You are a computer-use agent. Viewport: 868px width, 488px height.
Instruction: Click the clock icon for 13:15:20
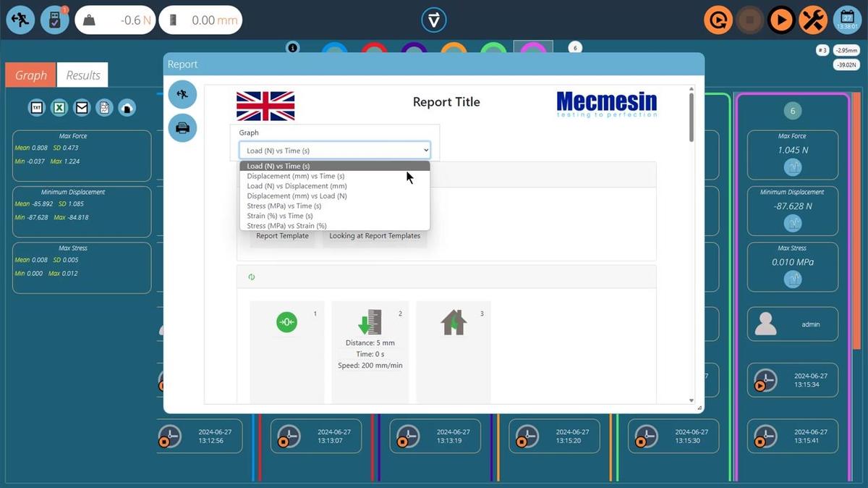(x=527, y=436)
